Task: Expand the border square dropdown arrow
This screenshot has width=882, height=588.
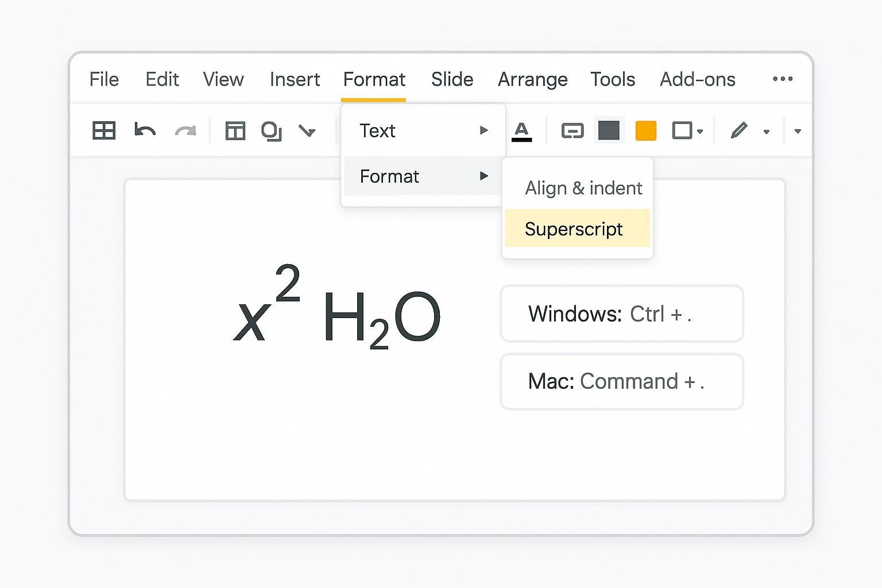Action: (x=700, y=131)
